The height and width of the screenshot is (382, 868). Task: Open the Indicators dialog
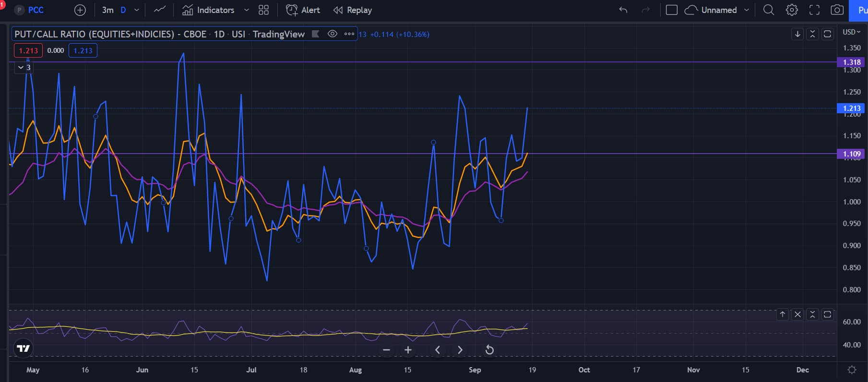tap(209, 10)
